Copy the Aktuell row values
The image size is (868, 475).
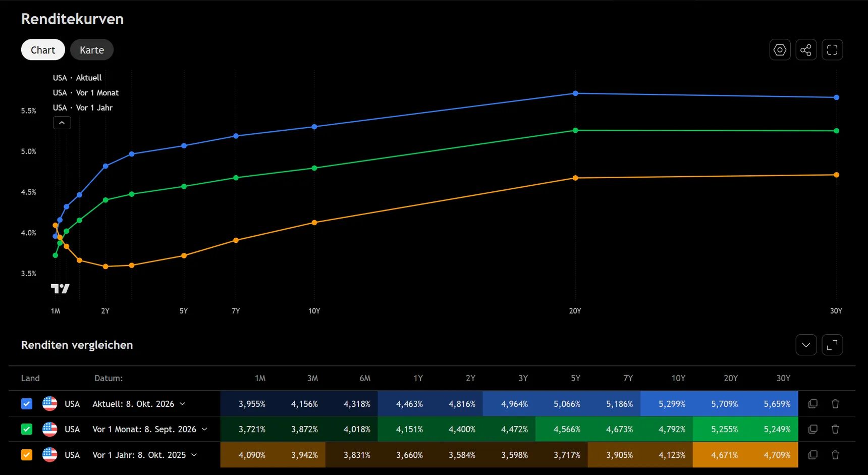(x=812, y=404)
